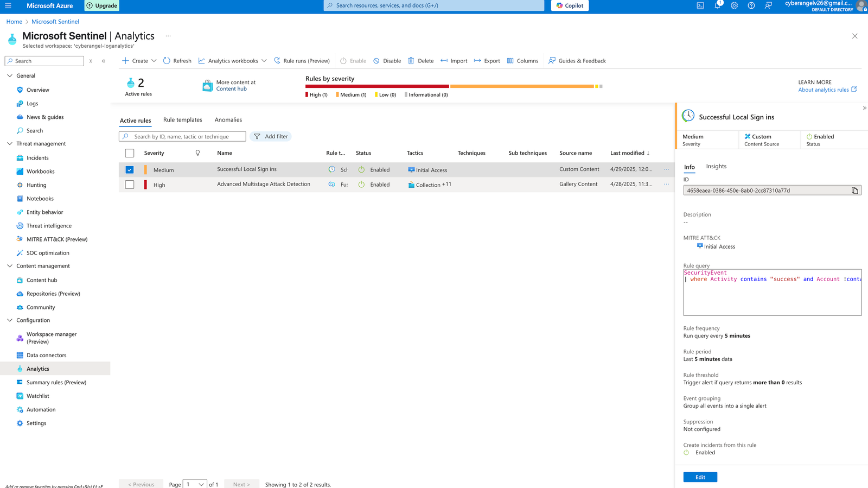Screen dimensions: 868x488
Task: Click Export in the toolbar
Action: pyautogui.click(x=487, y=61)
